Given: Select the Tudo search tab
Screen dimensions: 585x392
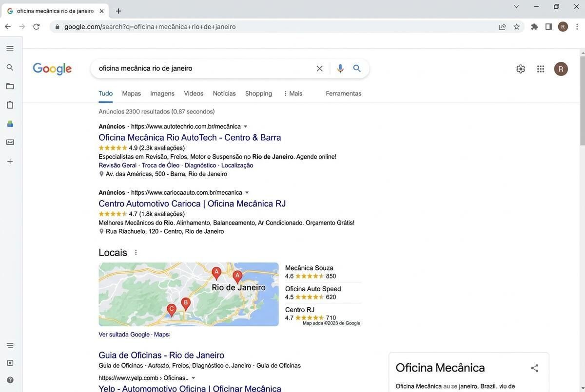Looking at the screenshot, I should [x=106, y=93].
